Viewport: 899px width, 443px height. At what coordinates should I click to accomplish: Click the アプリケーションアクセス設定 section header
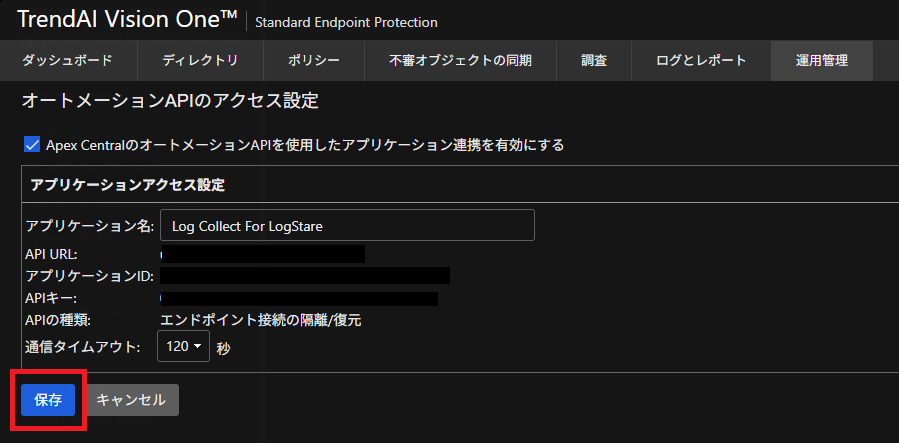[128, 185]
